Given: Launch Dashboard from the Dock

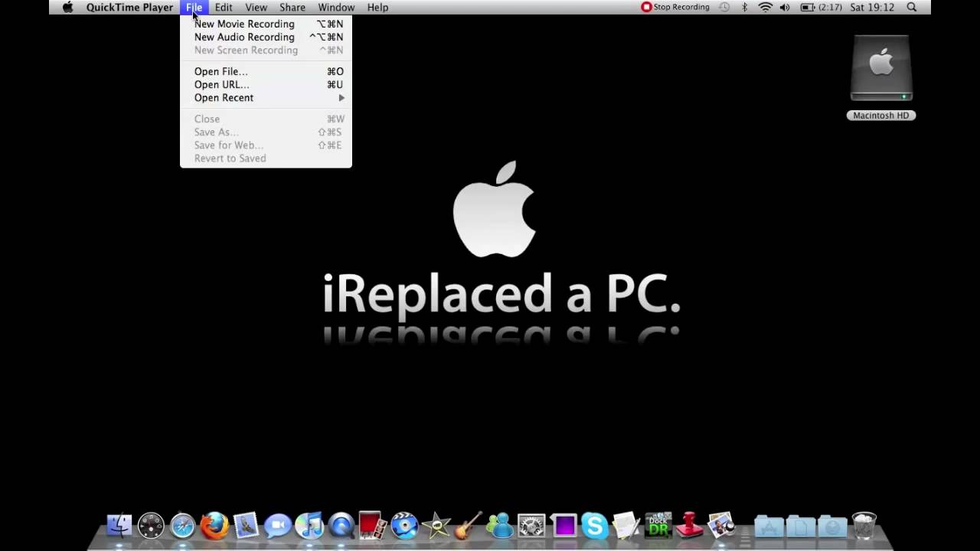Looking at the screenshot, I should (x=151, y=526).
